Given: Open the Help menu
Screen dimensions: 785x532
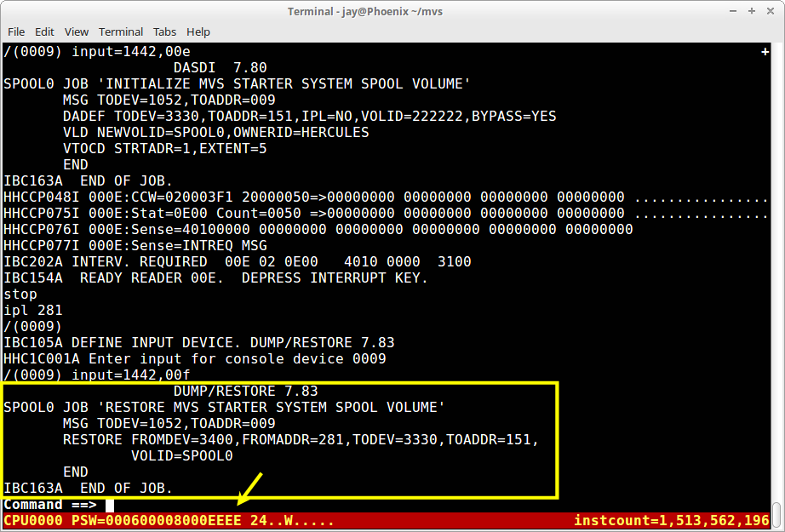Looking at the screenshot, I should pos(198,32).
